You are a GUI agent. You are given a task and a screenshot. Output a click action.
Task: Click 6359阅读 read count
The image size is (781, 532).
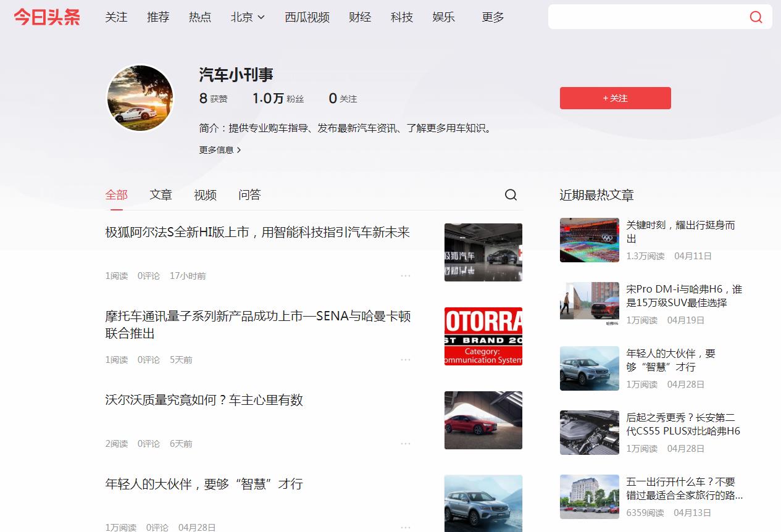pyautogui.click(x=645, y=513)
